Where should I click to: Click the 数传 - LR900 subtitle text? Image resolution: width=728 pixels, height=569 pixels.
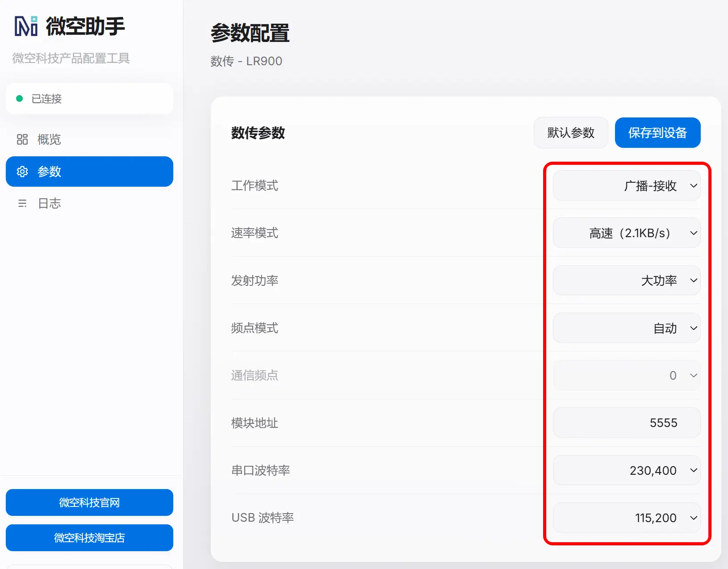coord(246,61)
